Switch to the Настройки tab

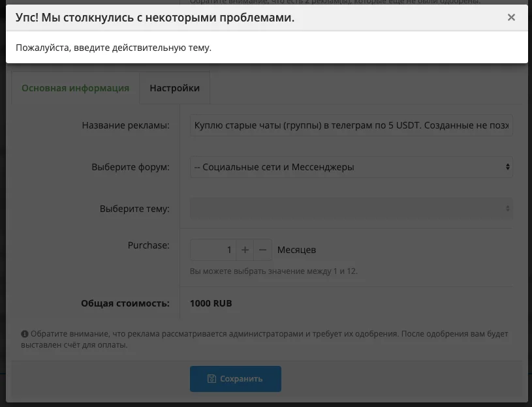(175, 88)
